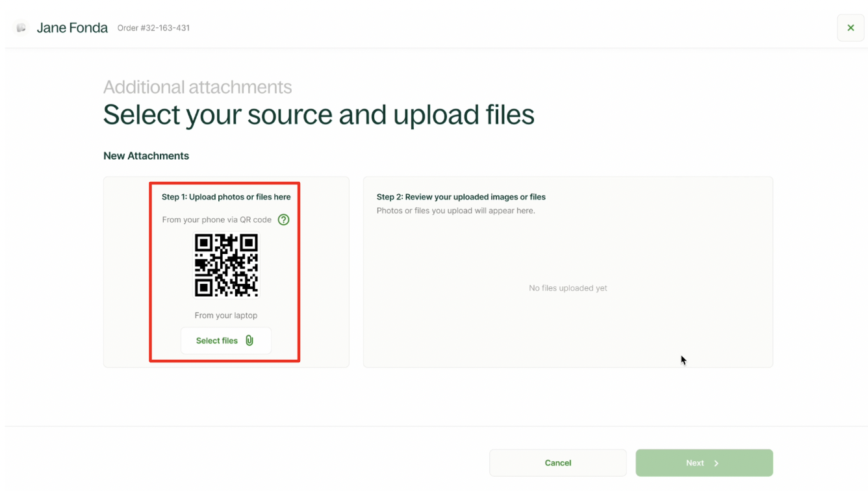Proceed with the Next button

(x=704, y=463)
